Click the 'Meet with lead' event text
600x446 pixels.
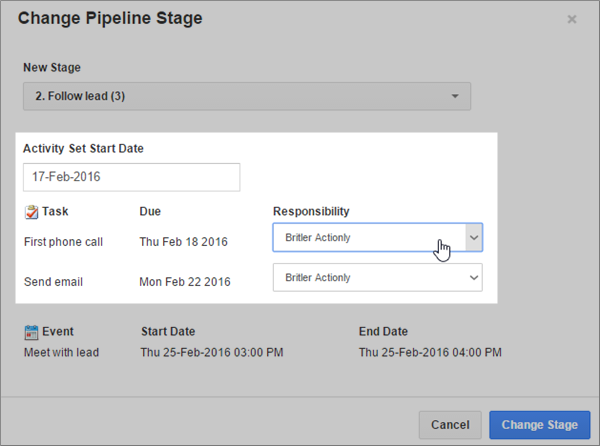[61, 352]
